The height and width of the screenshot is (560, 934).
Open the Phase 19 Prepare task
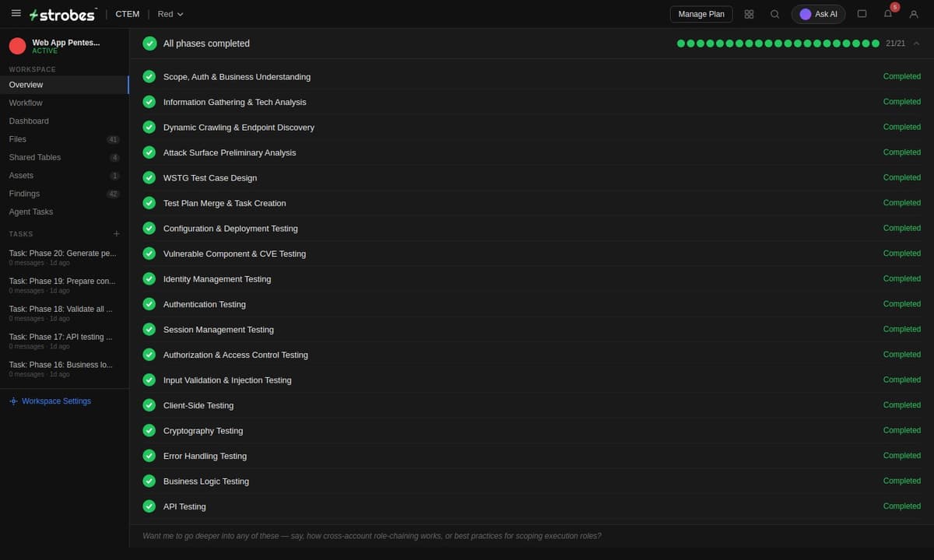click(x=65, y=285)
